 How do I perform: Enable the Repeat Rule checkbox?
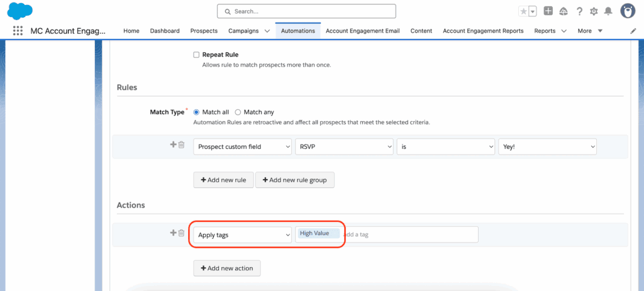196,55
